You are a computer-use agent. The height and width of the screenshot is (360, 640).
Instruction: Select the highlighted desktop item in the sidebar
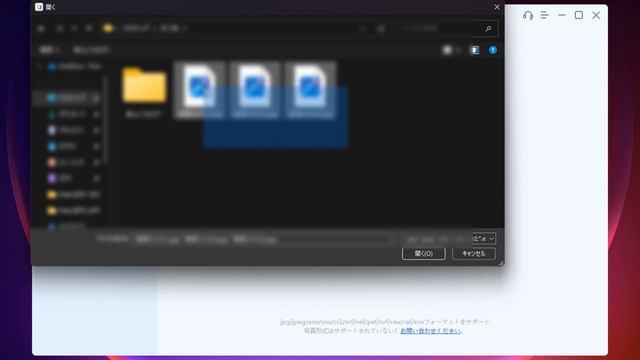[x=68, y=98]
